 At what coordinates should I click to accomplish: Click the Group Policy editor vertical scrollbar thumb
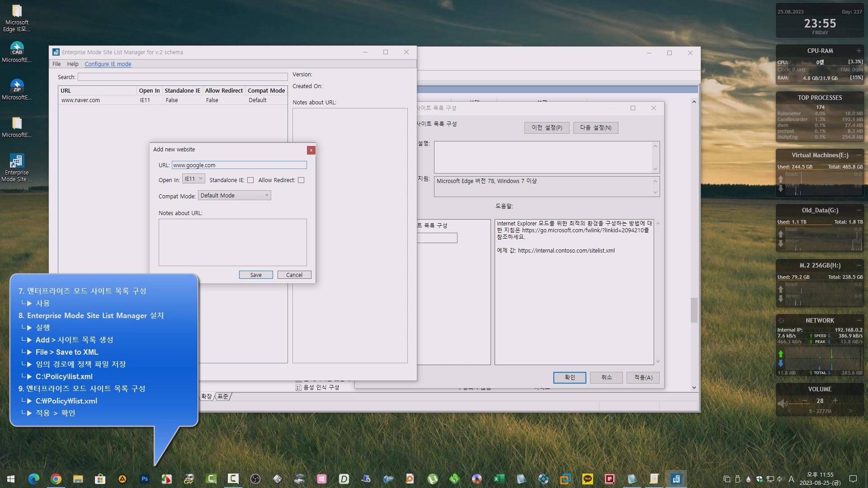point(694,310)
